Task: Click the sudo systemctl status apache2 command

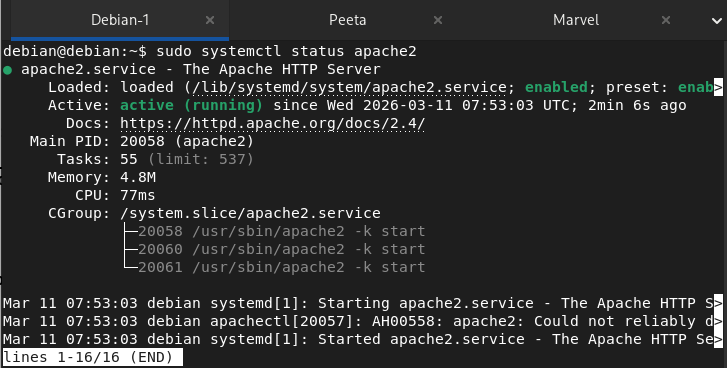Action: [x=287, y=51]
